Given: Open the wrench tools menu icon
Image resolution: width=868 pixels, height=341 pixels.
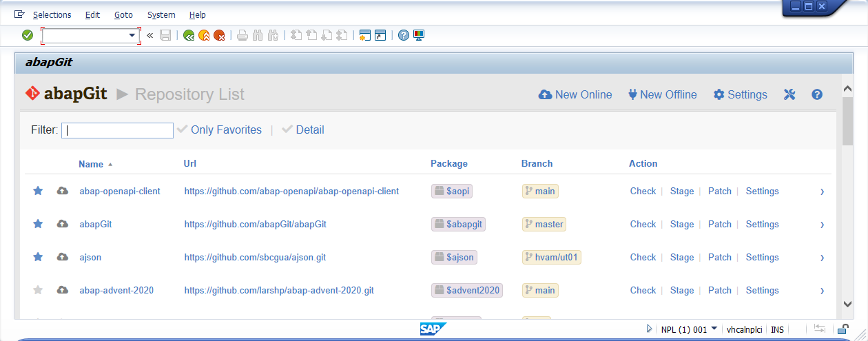Looking at the screenshot, I should coord(789,95).
